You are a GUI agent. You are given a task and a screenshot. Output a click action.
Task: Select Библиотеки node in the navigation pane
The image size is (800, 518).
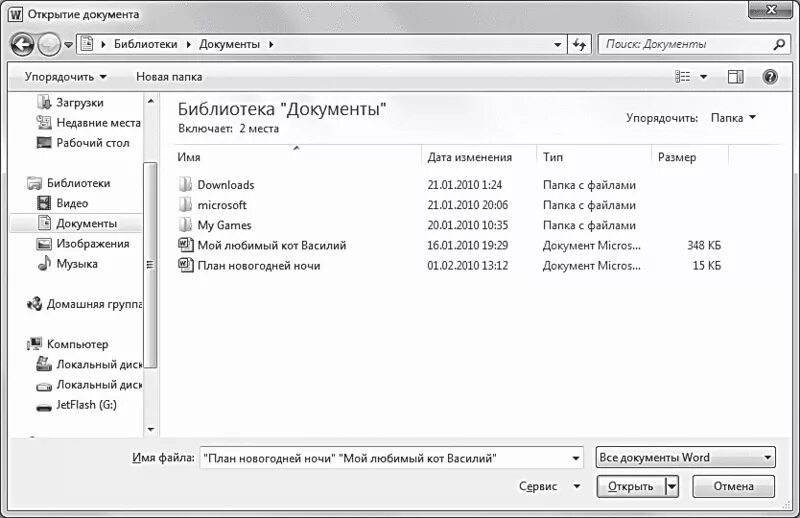68,183
